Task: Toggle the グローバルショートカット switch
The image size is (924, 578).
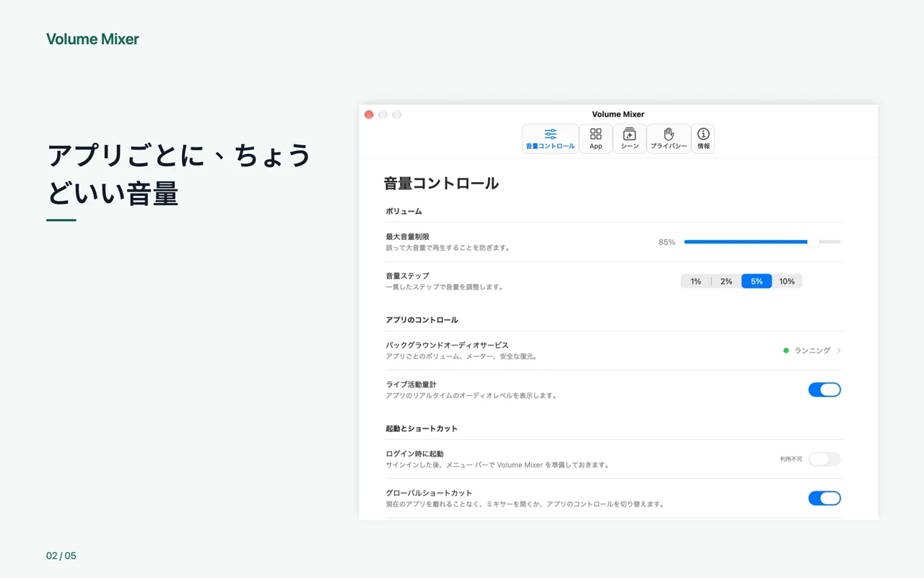Action: (x=824, y=498)
